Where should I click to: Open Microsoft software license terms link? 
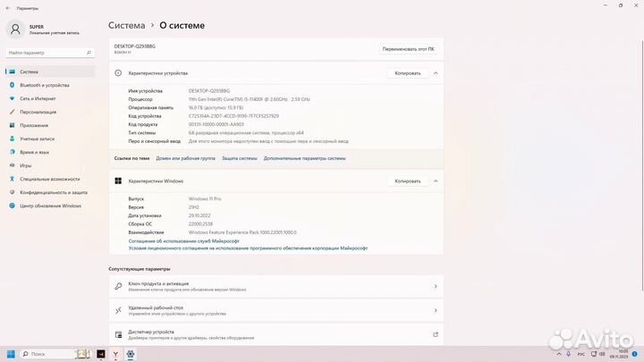pyautogui.click(x=248, y=248)
